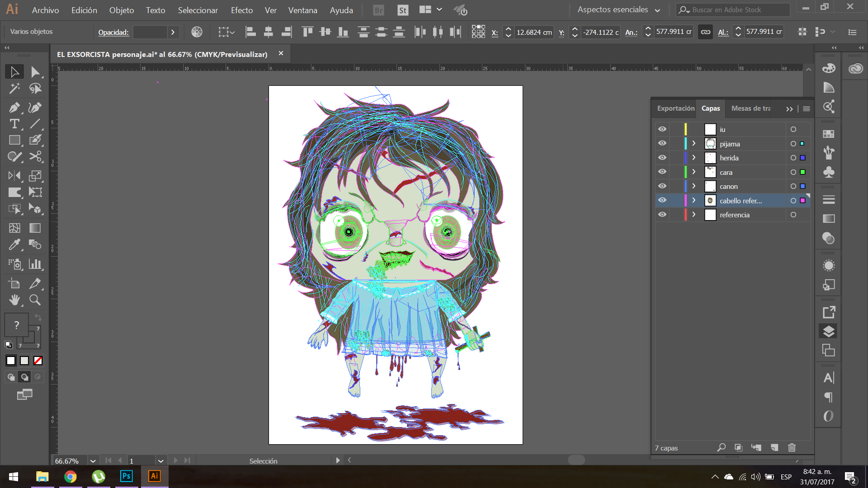Hide the cabello refer layer
Image resolution: width=868 pixels, height=488 pixels.
point(662,200)
